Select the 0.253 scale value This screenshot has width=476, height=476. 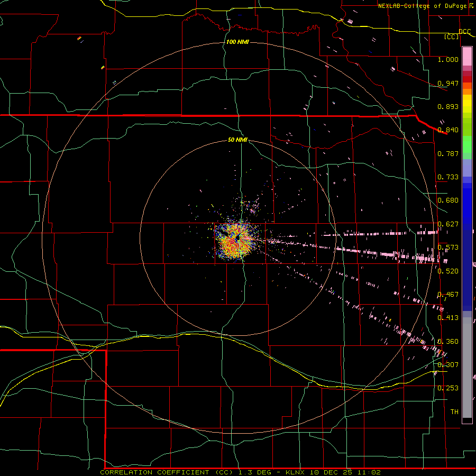tap(448, 388)
